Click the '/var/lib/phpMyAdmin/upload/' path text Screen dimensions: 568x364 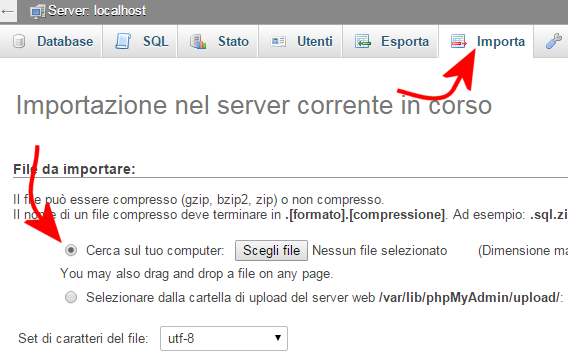469,297
